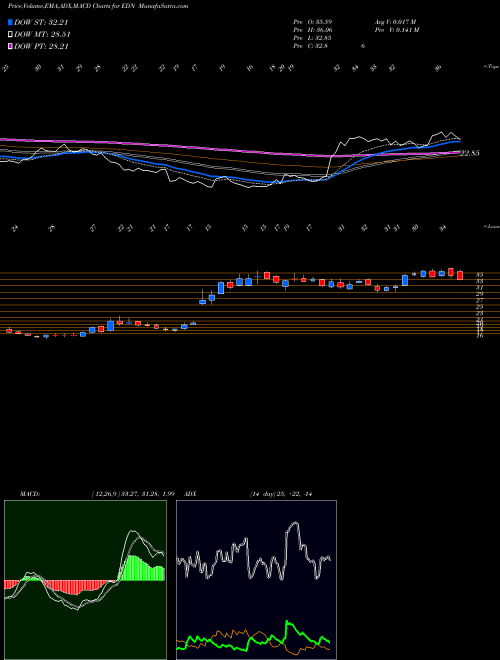Click the magenta DOW PT legend swatch
This screenshot has width=500, height=660.
coord(11,46)
